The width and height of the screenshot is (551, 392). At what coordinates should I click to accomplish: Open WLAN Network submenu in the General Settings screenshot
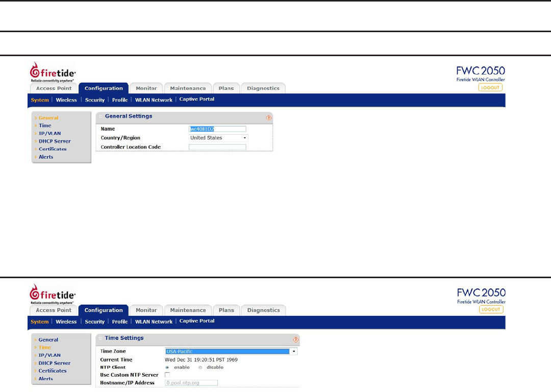point(154,100)
